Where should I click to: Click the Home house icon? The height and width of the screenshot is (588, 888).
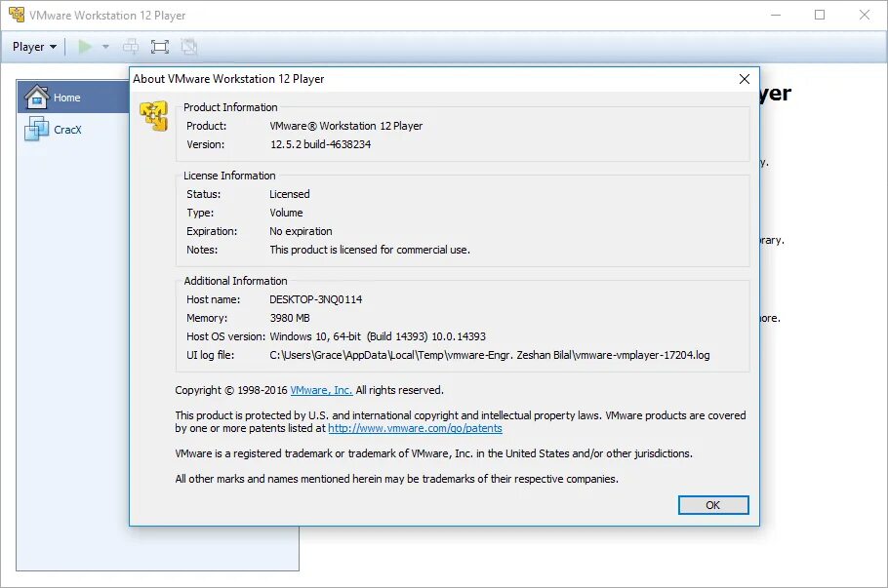click(36, 97)
